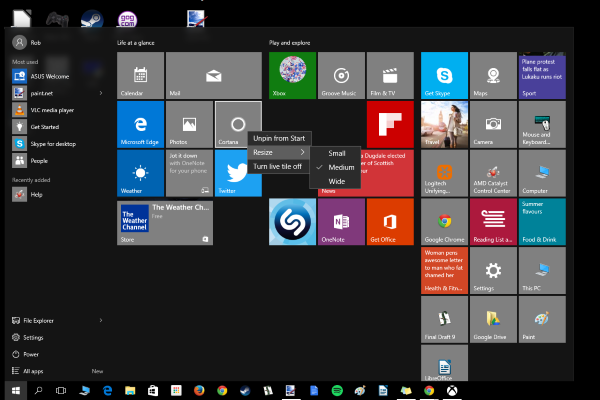This screenshot has width=600, height=400.
Task: Open the Get Skype tile
Action: point(444,75)
